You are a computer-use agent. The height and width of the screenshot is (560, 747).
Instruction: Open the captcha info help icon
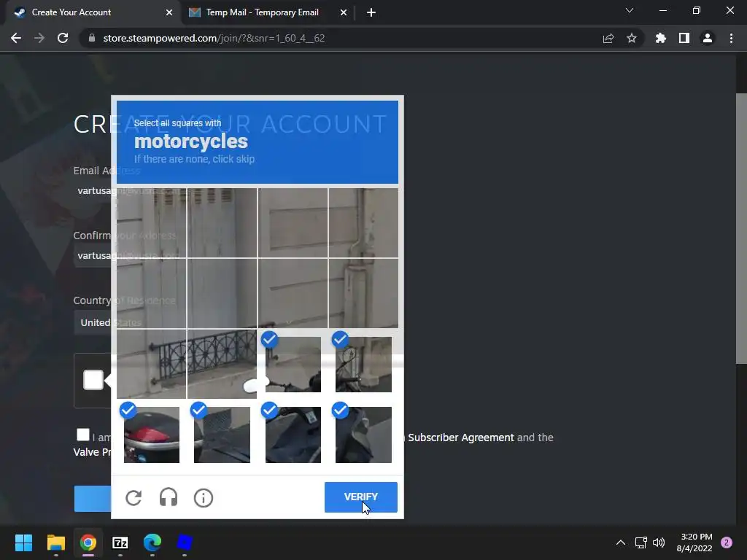pyautogui.click(x=204, y=497)
